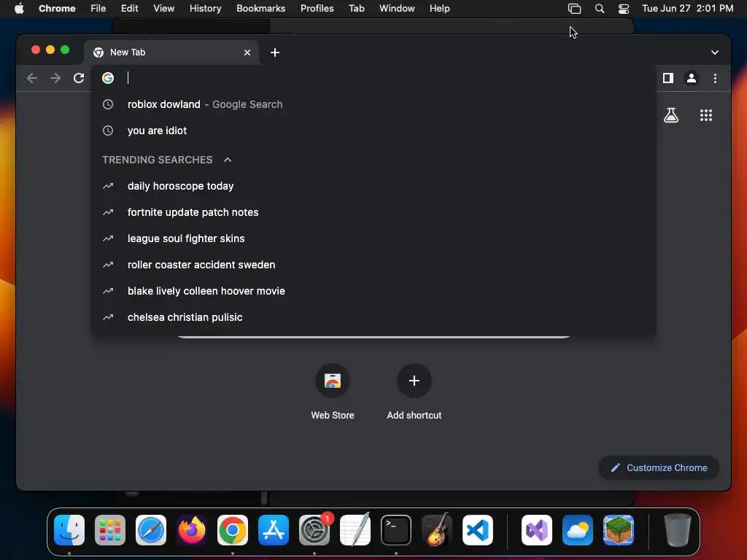Open the Apple menu
This screenshot has width=747, height=560.
pyautogui.click(x=19, y=9)
